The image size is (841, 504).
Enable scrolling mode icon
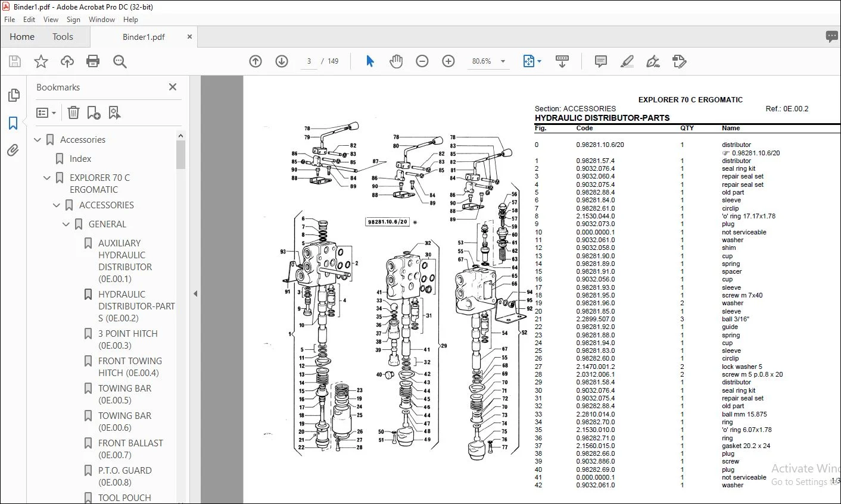pos(562,61)
